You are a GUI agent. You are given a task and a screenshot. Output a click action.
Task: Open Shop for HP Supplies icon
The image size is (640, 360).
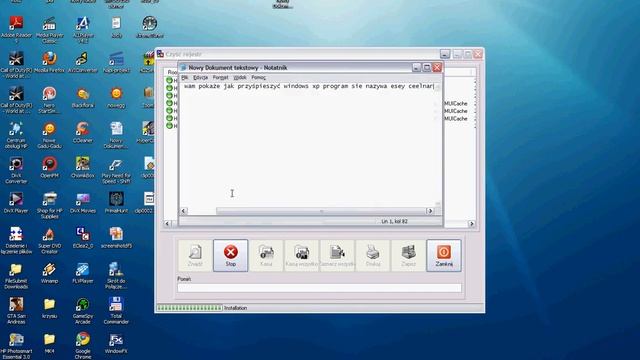point(49,205)
